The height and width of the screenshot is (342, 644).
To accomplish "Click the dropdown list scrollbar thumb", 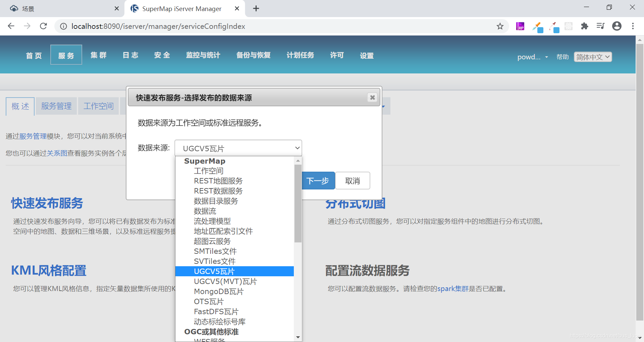I will (x=298, y=203).
